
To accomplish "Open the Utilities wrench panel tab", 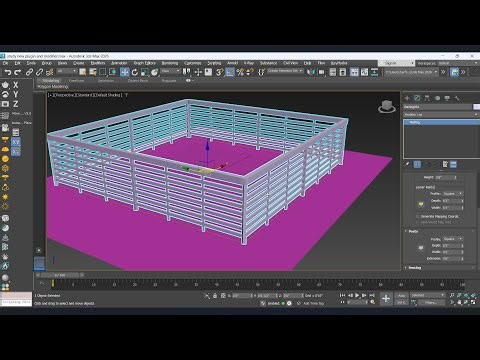I will pos(457,98).
